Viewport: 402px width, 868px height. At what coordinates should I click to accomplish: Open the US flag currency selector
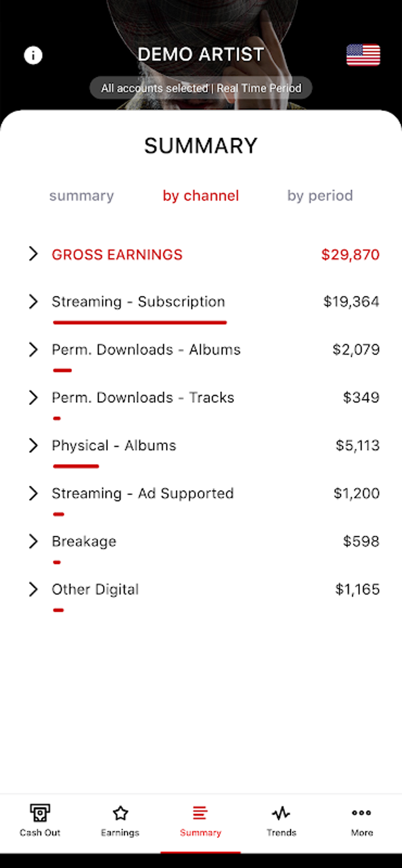(363, 55)
